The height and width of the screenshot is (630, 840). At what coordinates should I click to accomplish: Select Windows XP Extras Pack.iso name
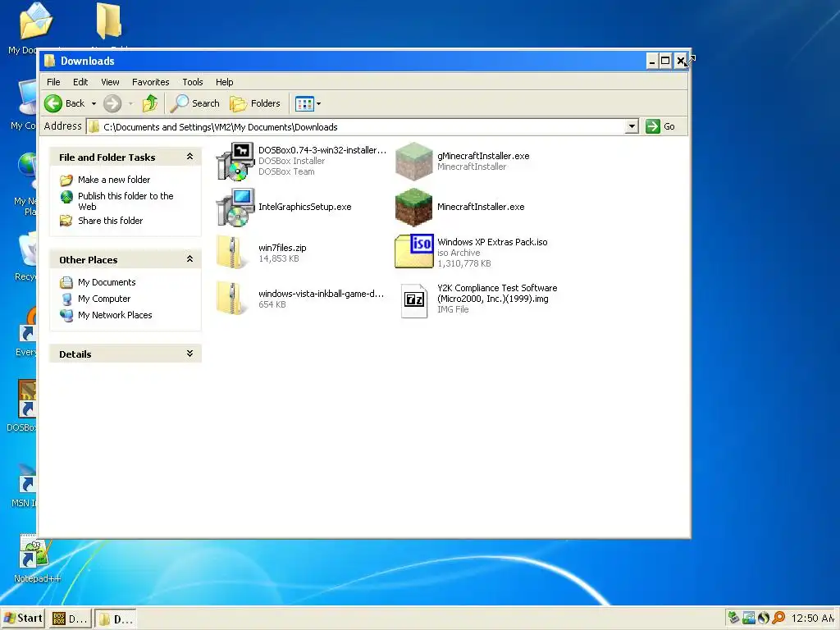click(x=492, y=242)
